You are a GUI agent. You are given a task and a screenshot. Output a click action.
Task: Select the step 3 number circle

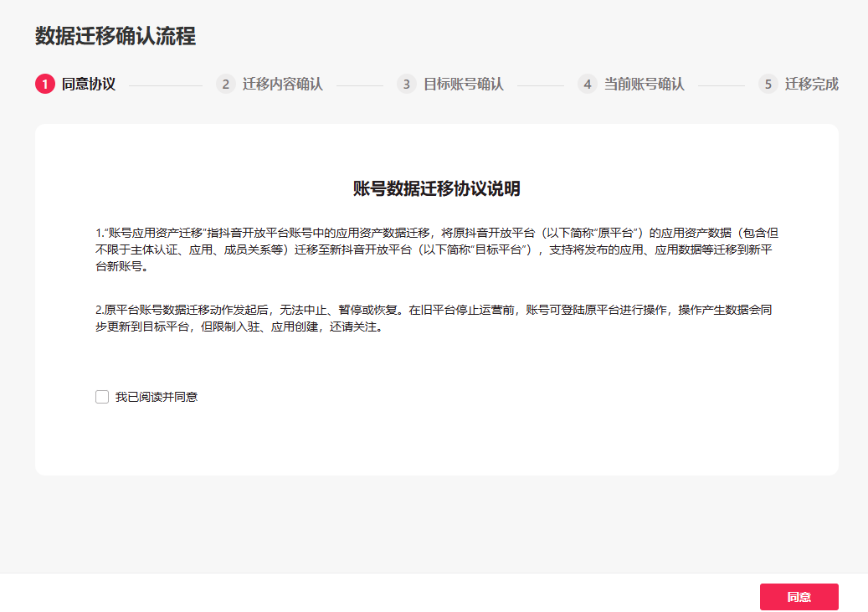tap(406, 84)
